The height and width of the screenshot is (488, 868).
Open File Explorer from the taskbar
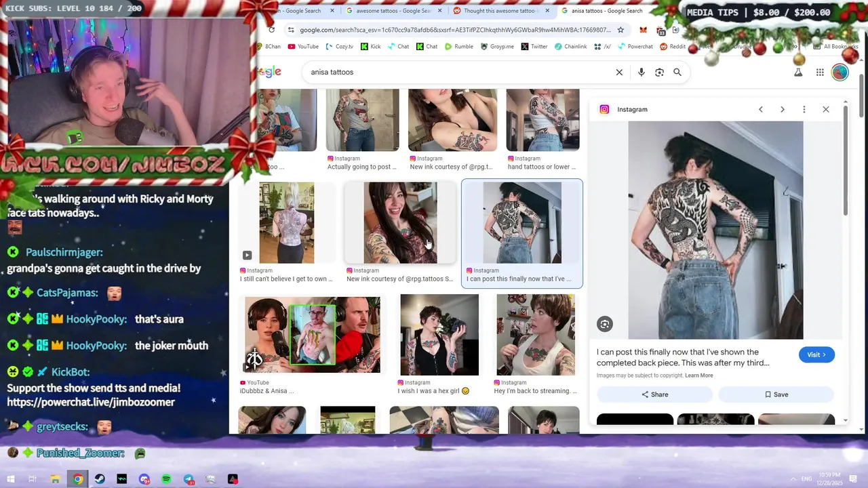(x=56, y=479)
